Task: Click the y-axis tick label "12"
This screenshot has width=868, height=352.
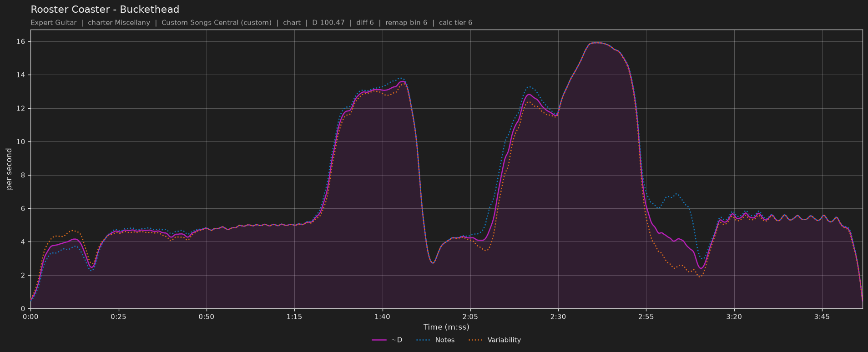Action: pyautogui.click(x=21, y=109)
